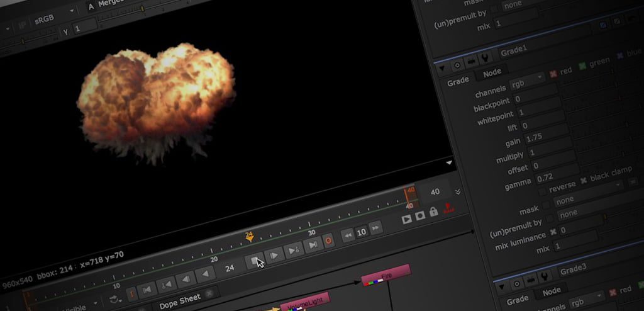Select the VolumeLight node

click(x=304, y=302)
